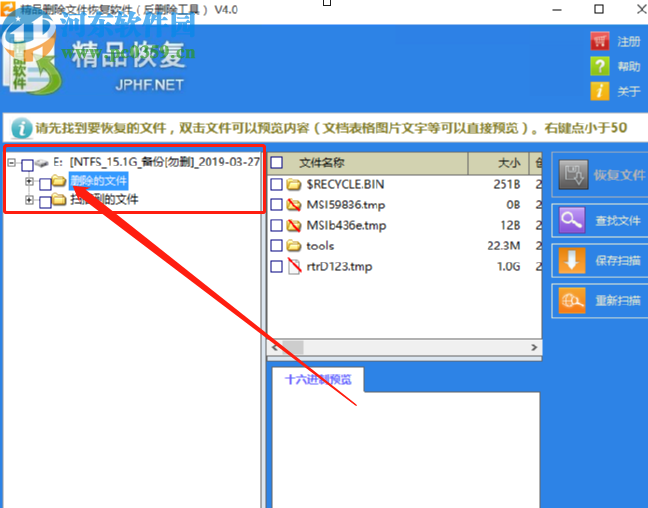The width and height of the screenshot is (648, 508).
Task: Click the $RECYCLE.BIN folder icon
Action: coord(294,184)
